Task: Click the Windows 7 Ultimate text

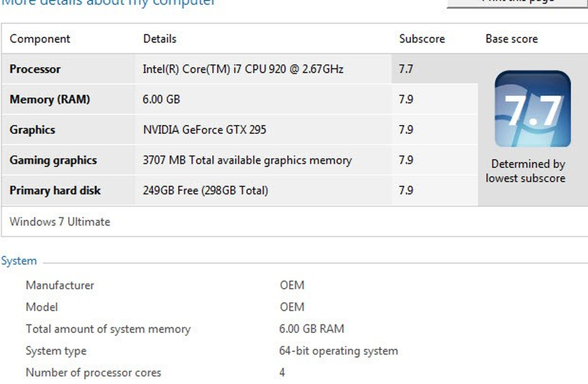Action: [x=60, y=221]
